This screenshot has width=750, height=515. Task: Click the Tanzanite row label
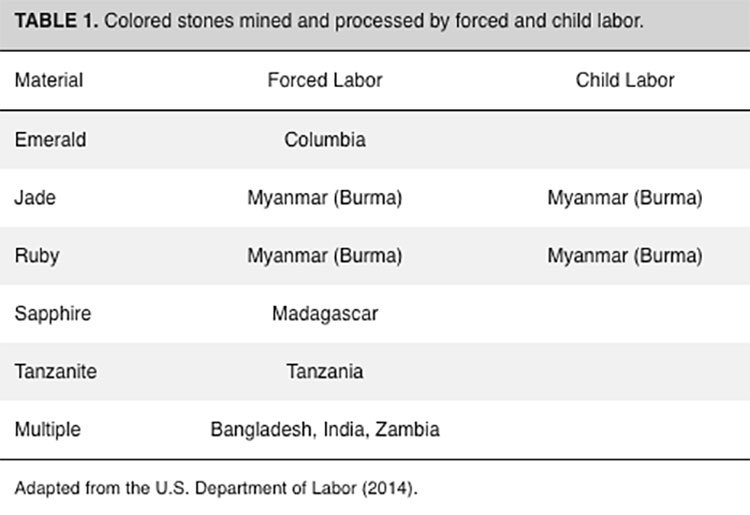tap(55, 372)
